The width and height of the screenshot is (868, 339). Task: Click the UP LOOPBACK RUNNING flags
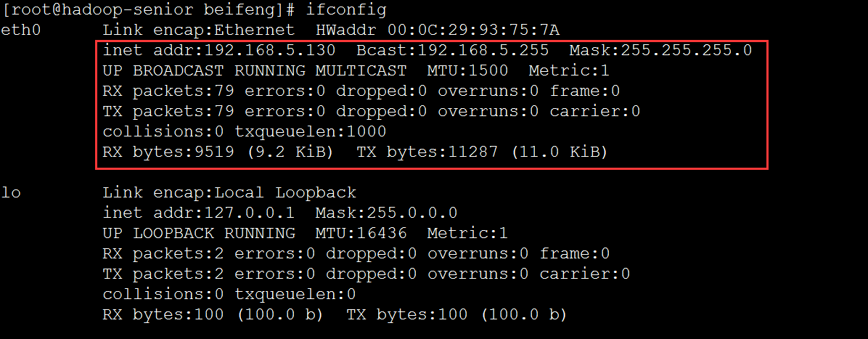[x=199, y=233]
